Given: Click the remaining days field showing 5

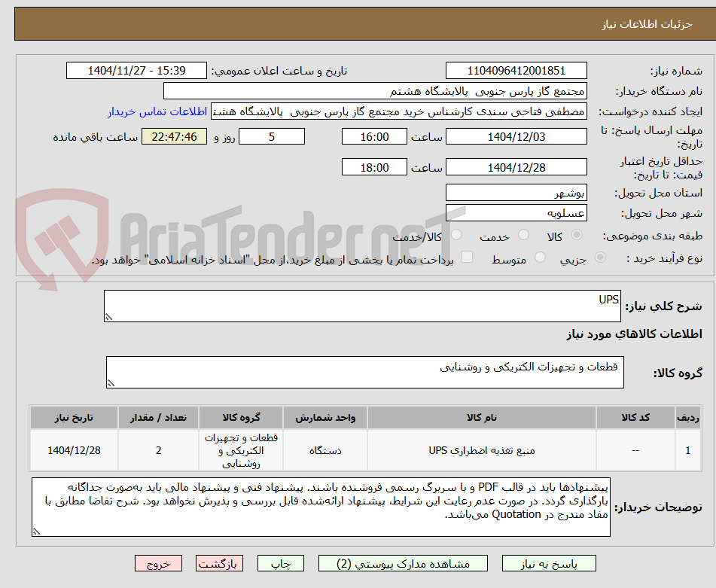Looking at the screenshot, I should (272, 136).
